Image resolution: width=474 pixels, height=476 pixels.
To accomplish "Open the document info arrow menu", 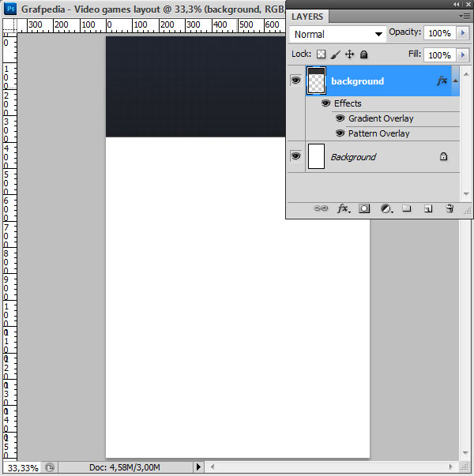I will (198, 467).
